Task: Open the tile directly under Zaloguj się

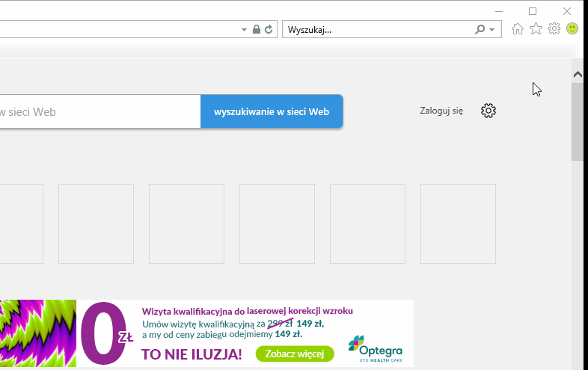Action: 459,223
